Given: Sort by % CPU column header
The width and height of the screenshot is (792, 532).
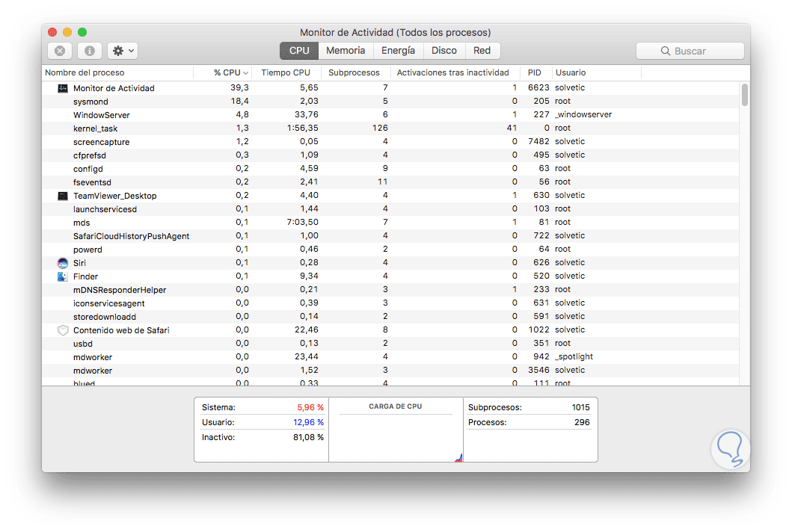Looking at the screenshot, I should [x=224, y=72].
